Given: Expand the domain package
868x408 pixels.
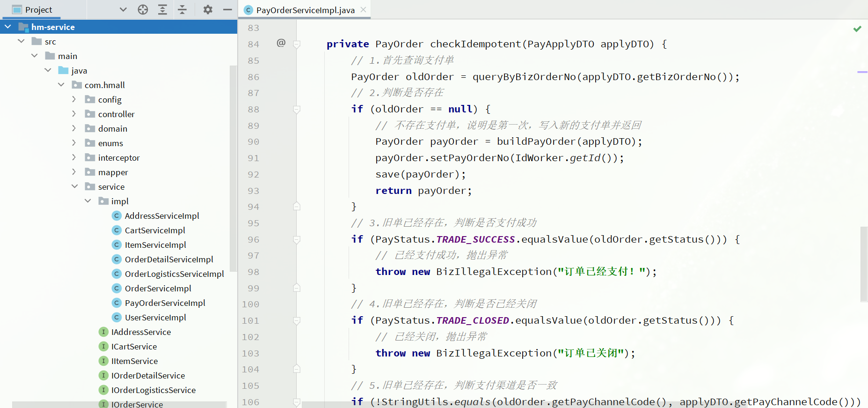Looking at the screenshot, I should click(x=74, y=128).
